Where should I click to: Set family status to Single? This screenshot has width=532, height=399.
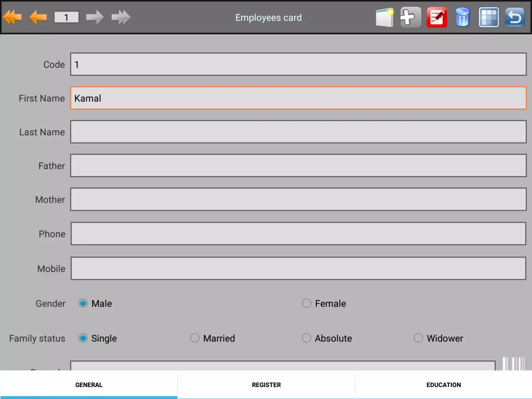(83, 338)
